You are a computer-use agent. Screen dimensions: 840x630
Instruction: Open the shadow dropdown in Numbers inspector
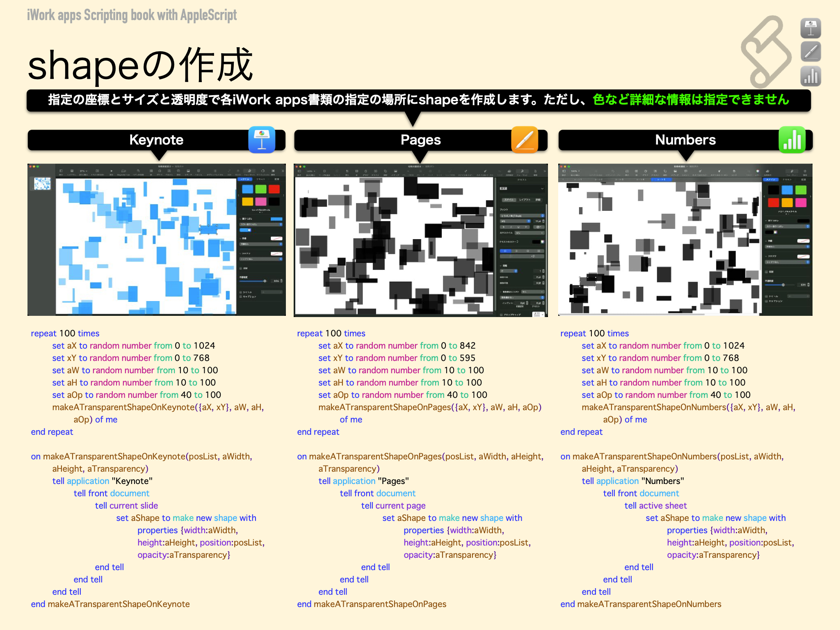(x=787, y=262)
